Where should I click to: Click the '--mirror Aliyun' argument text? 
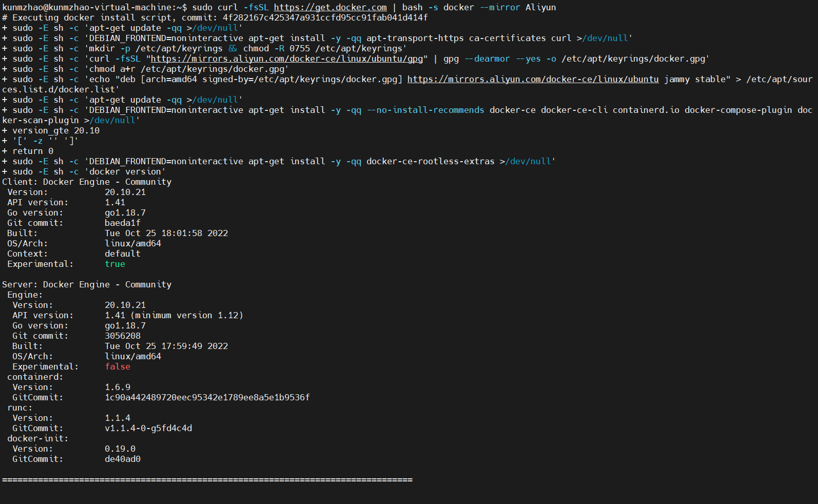click(518, 7)
